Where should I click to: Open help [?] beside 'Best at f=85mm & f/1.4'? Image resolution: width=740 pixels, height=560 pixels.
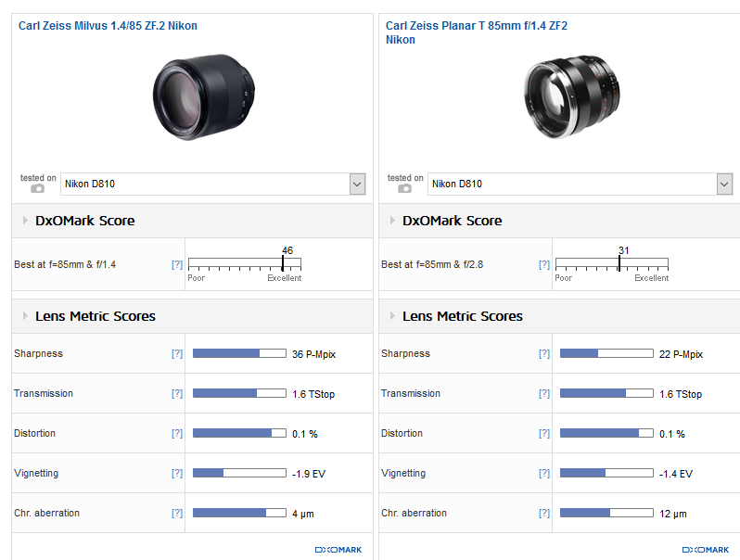[x=177, y=264]
